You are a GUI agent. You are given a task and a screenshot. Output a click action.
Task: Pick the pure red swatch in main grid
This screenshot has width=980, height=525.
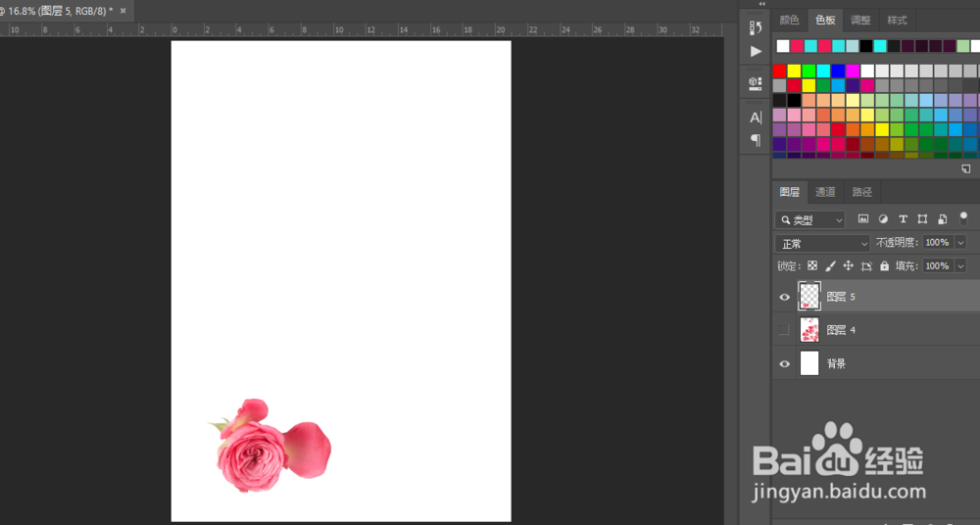[779, 71]
